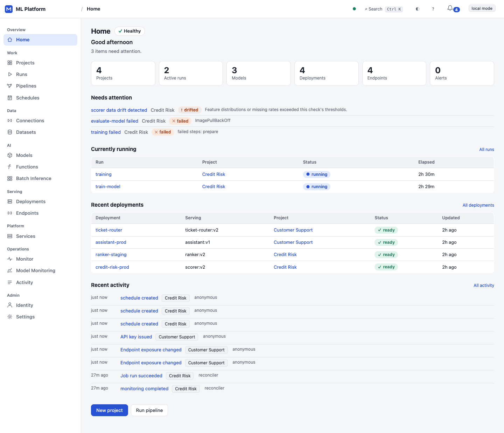Viewport: 504px width, 433px height.
Task: Open the API key issued activity link
Action: tap(136, 337)
